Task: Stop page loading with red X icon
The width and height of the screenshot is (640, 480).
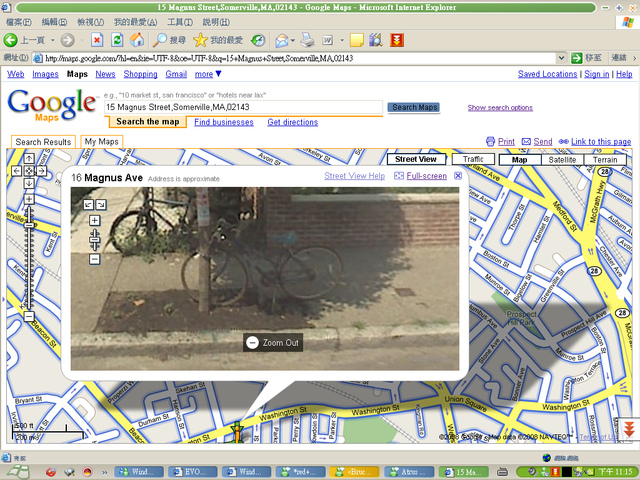Action: coord(97,40)
